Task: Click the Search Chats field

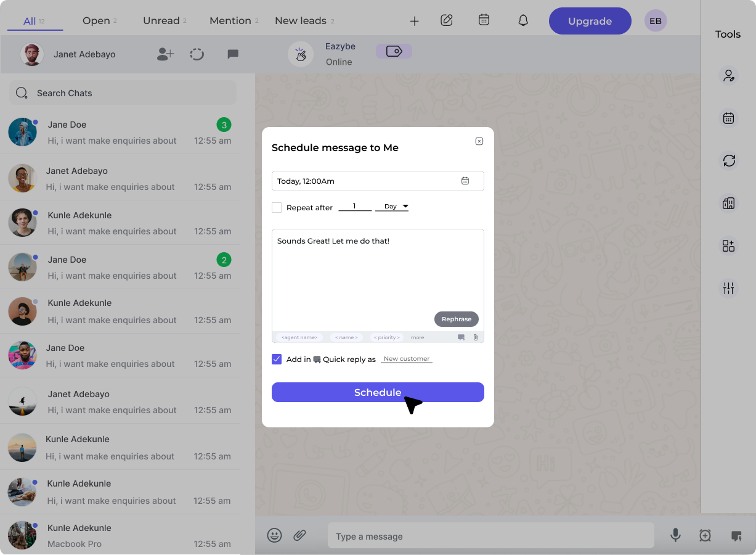Action: pyautogui.click(x=123, y=92)
